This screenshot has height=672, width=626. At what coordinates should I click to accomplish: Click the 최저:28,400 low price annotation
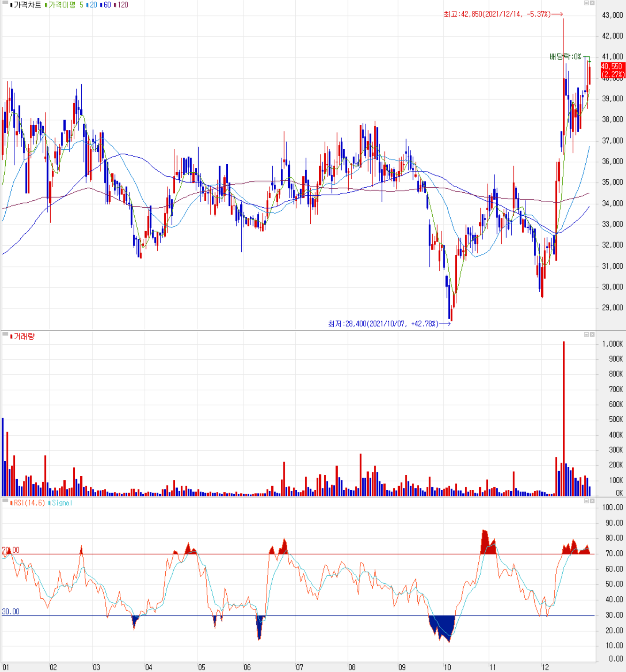[389, 324]
